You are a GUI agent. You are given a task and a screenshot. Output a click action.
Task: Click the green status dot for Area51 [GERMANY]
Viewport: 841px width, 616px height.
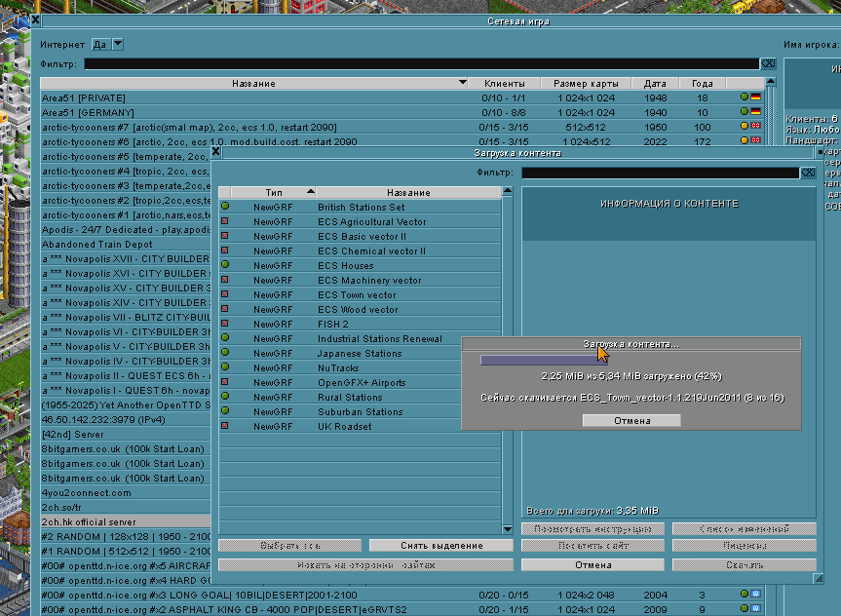(x=745, y=112)
